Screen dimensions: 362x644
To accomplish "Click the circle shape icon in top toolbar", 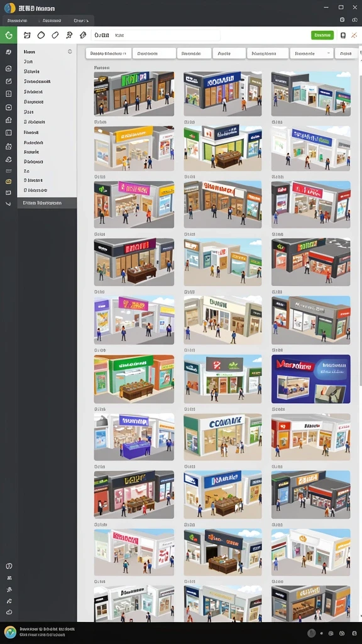I will pos(41,35).
